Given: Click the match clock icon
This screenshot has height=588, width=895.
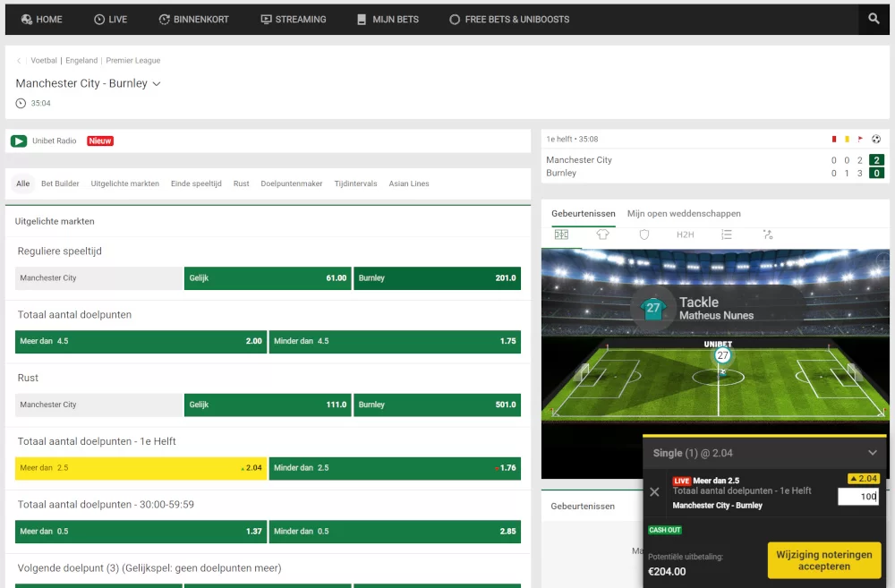Looking at the screenshot, I should pyautogui.click(x=21, y=103).
